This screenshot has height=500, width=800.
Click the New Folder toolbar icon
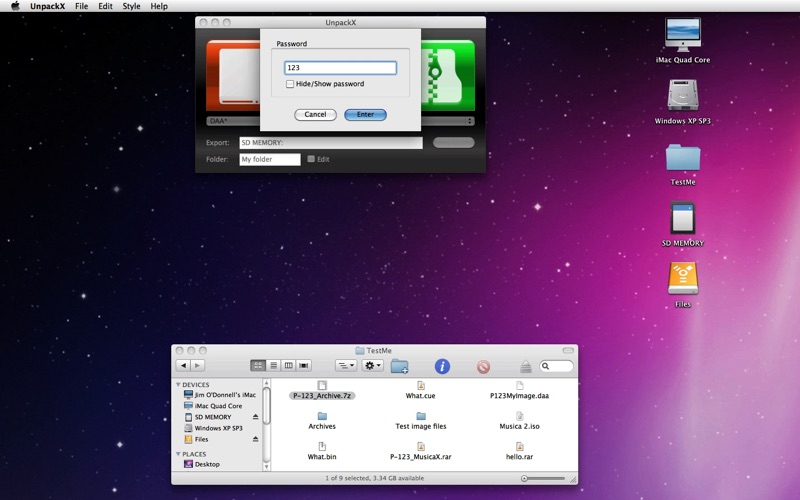coord(399,366)
